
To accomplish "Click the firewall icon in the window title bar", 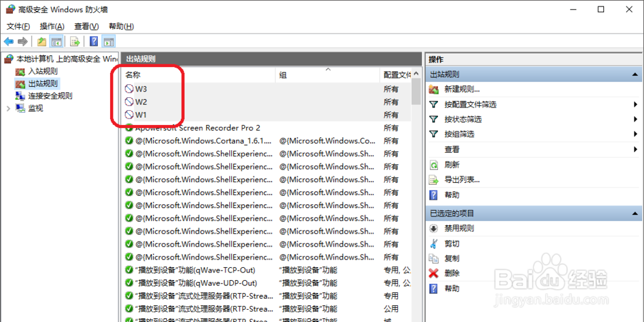I will pos(10,10).
